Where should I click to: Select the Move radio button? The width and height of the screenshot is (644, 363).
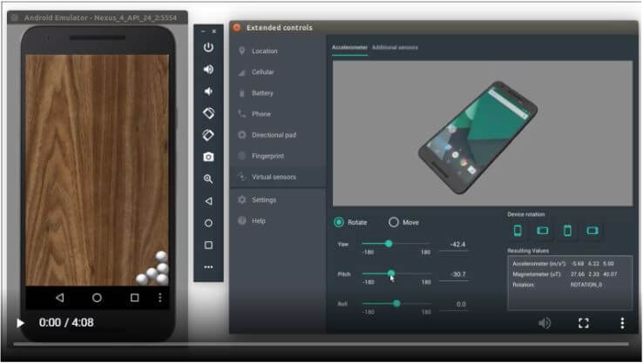[x=394, y=222]
